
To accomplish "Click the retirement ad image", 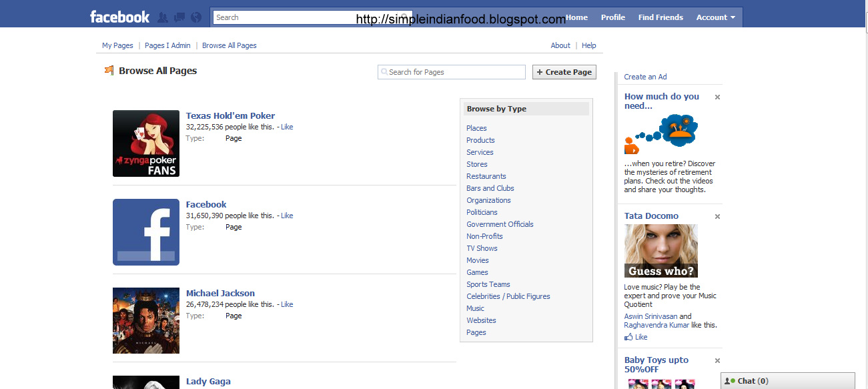I will (661, 134).
